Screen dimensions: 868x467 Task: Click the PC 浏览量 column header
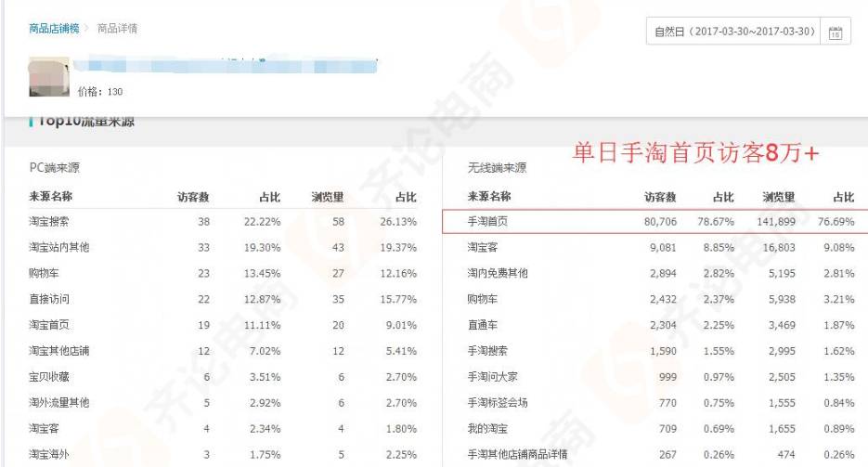[327, 197]
